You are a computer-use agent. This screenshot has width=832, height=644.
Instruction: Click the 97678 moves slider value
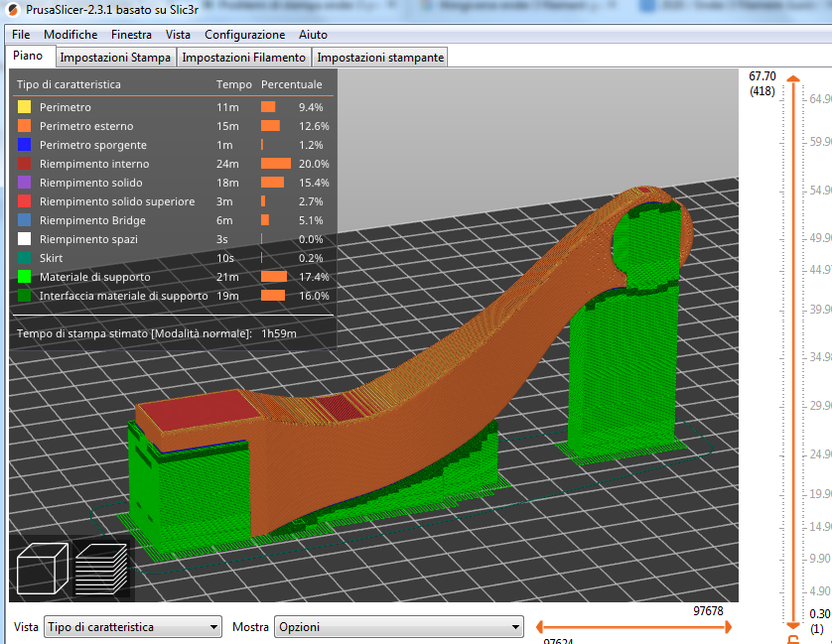[x=708, y=611]
